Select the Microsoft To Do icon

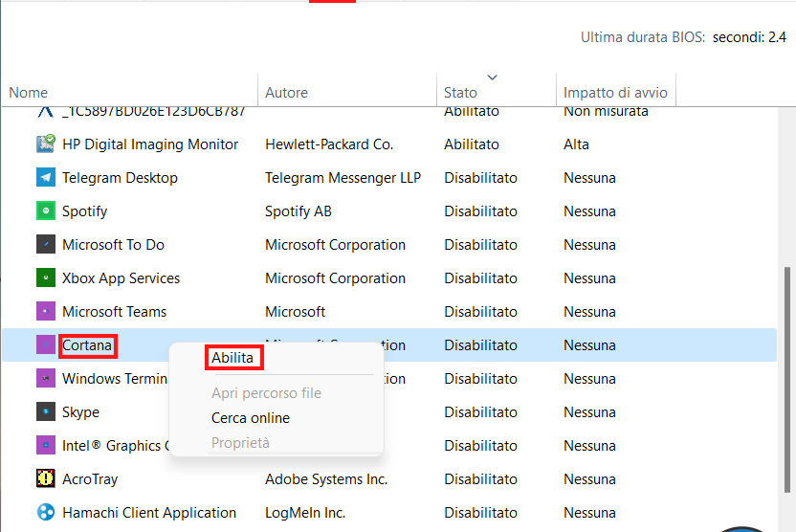[x=46, y=245]
